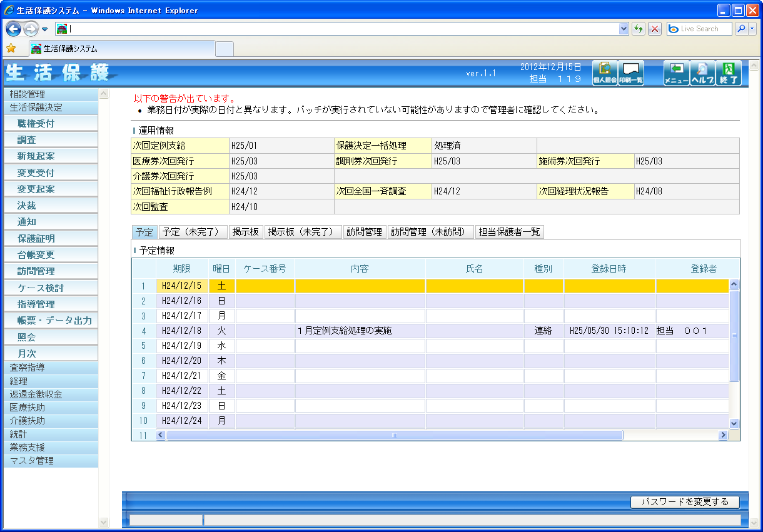
Task: Refresh the page with the green arrows icon
Action: [x=639, y=29]
